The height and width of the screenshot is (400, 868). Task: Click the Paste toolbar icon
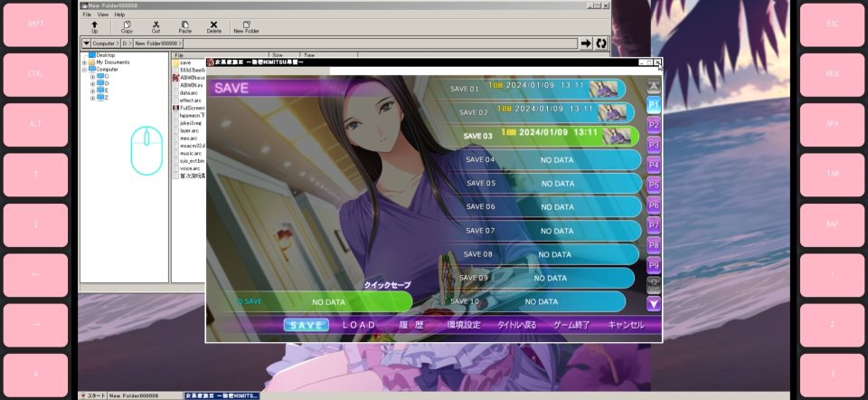click(184, 27)
